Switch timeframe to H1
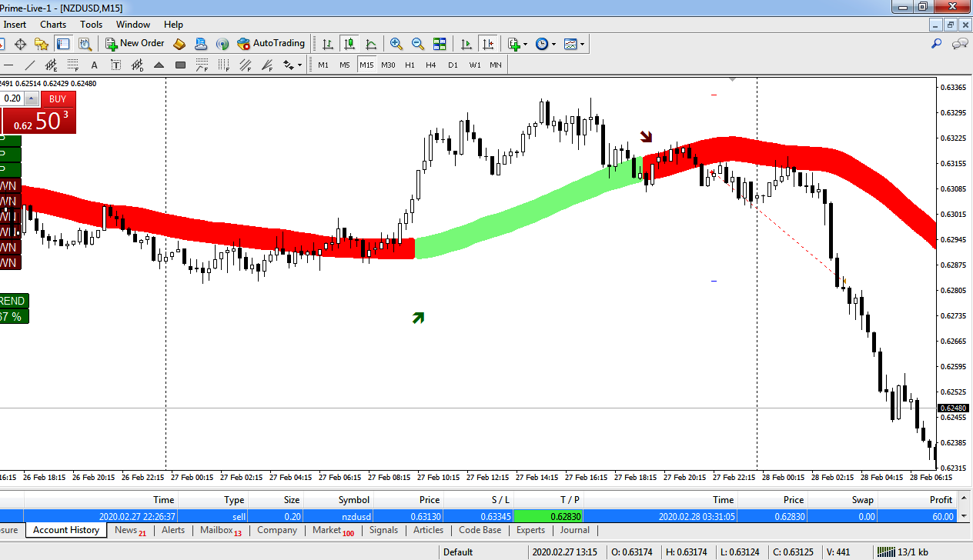973x560 pixels. 410,65
